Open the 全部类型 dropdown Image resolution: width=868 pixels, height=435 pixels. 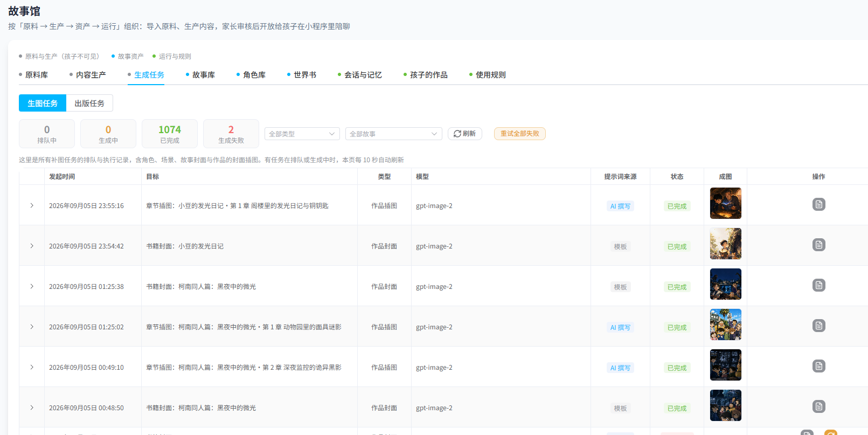302,134
